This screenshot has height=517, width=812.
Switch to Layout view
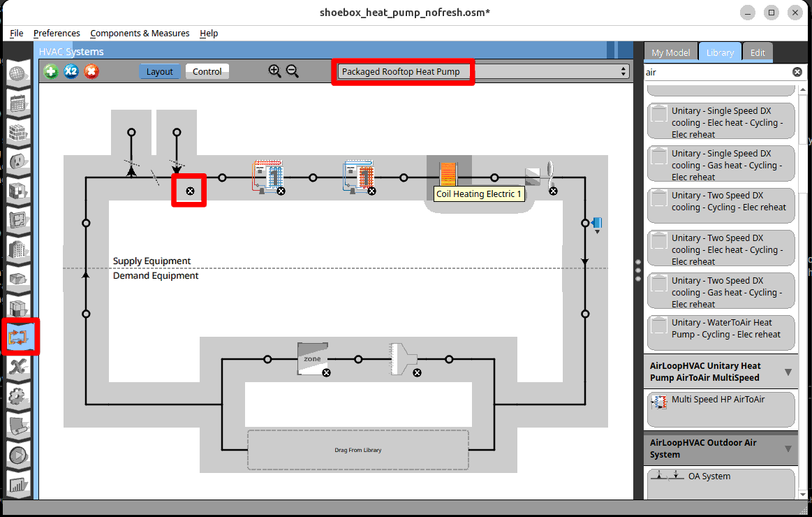coord(159,71)
